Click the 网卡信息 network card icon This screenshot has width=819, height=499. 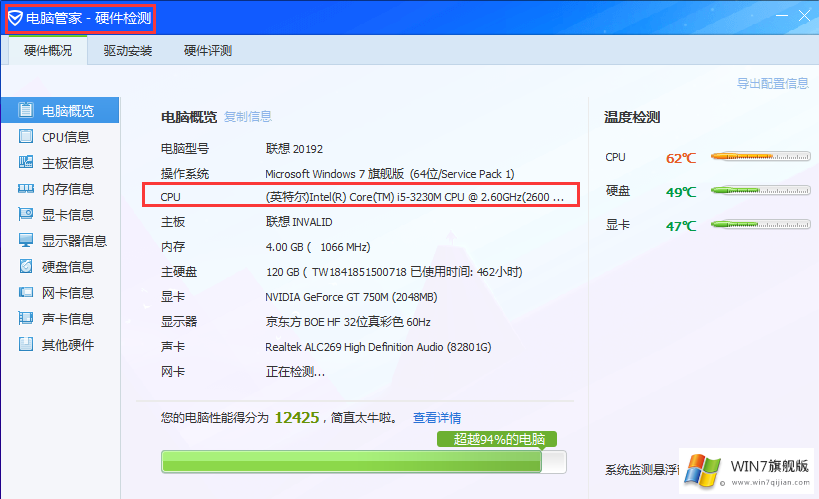pyautogui.click(x=26, y=292)
